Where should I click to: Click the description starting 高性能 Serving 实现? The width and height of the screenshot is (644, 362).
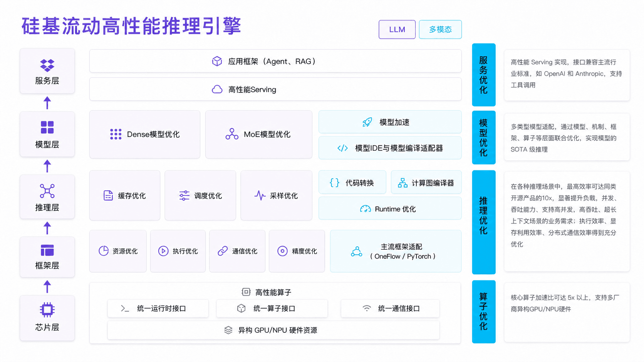pos(566,73)
